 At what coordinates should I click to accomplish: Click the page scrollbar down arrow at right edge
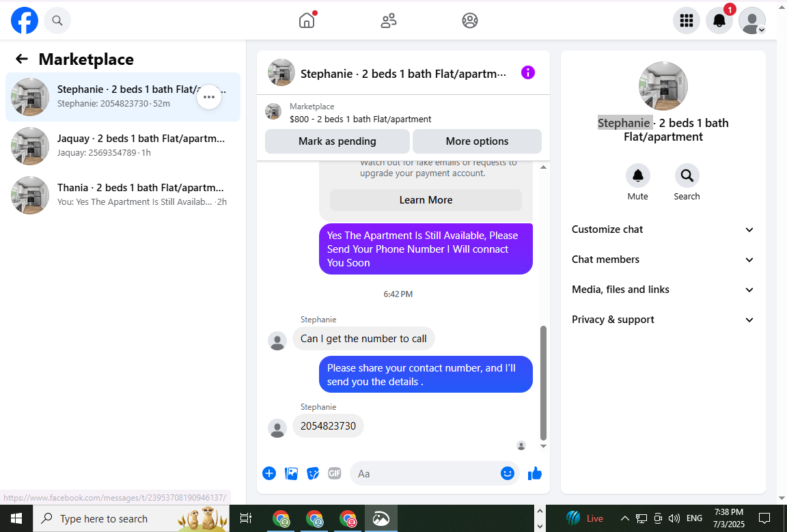pyautogui.click(x=782, y=498)
